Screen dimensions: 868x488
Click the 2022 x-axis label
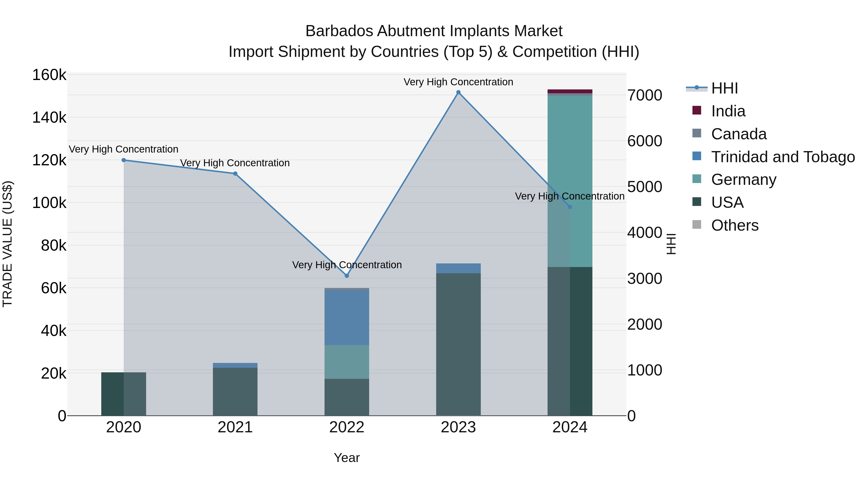347,427
